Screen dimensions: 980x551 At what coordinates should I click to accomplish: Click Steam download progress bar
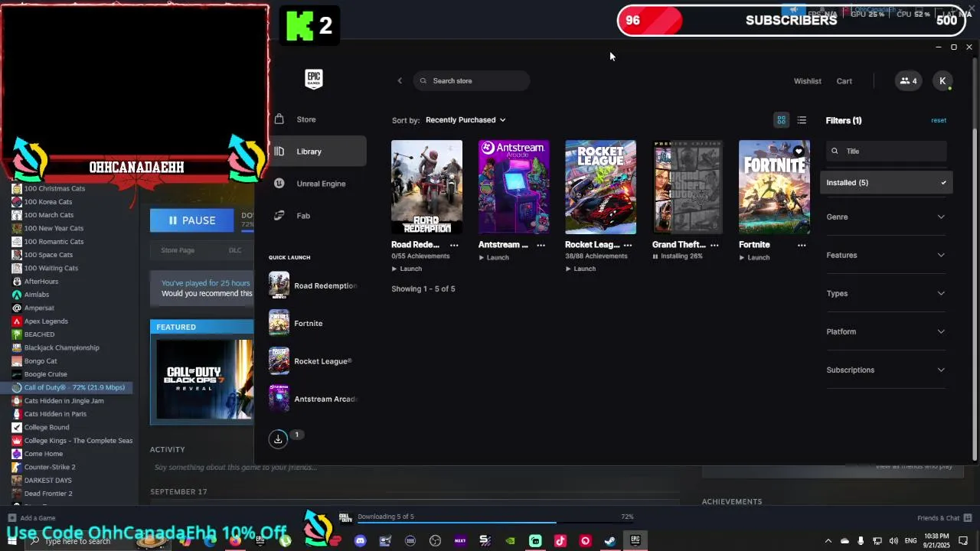pos(495,523)
